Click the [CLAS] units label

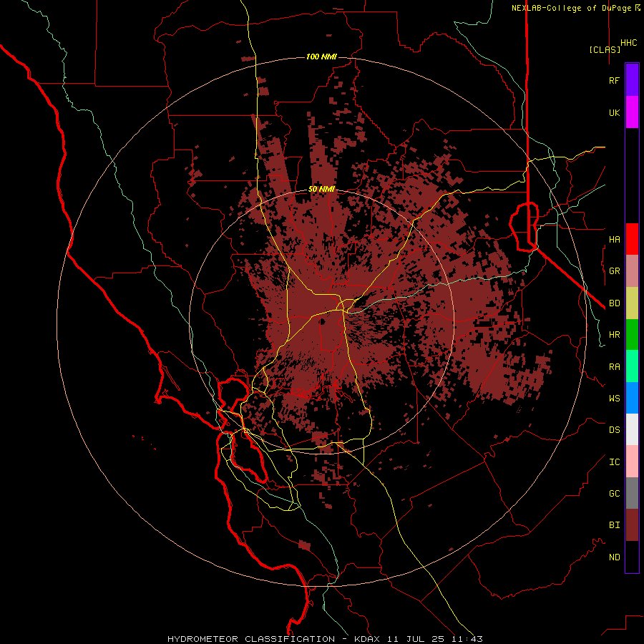tap(605, 49)
